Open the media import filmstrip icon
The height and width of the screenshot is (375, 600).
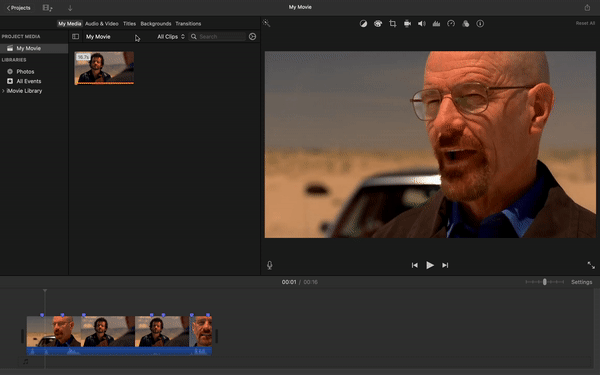coord(47,8)
